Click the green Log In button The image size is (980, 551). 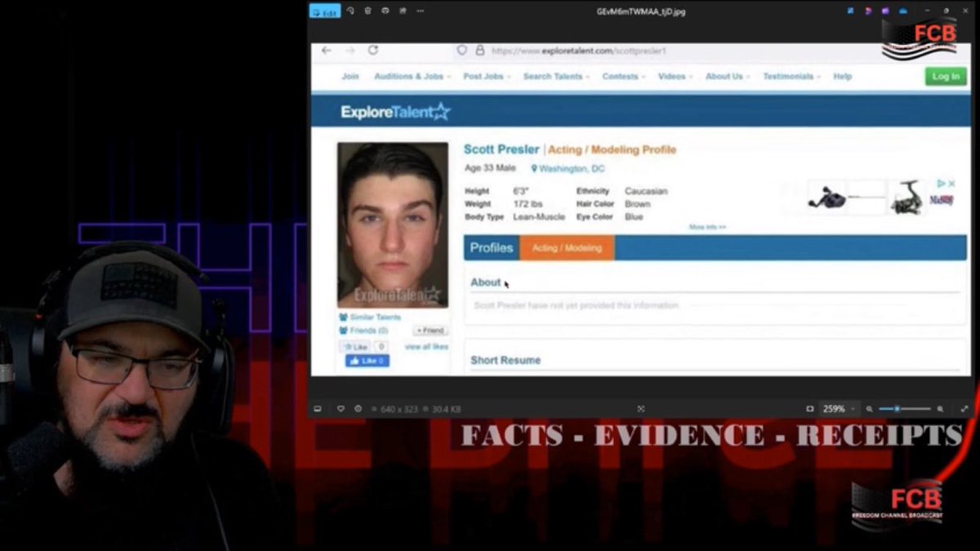point(946,76)
